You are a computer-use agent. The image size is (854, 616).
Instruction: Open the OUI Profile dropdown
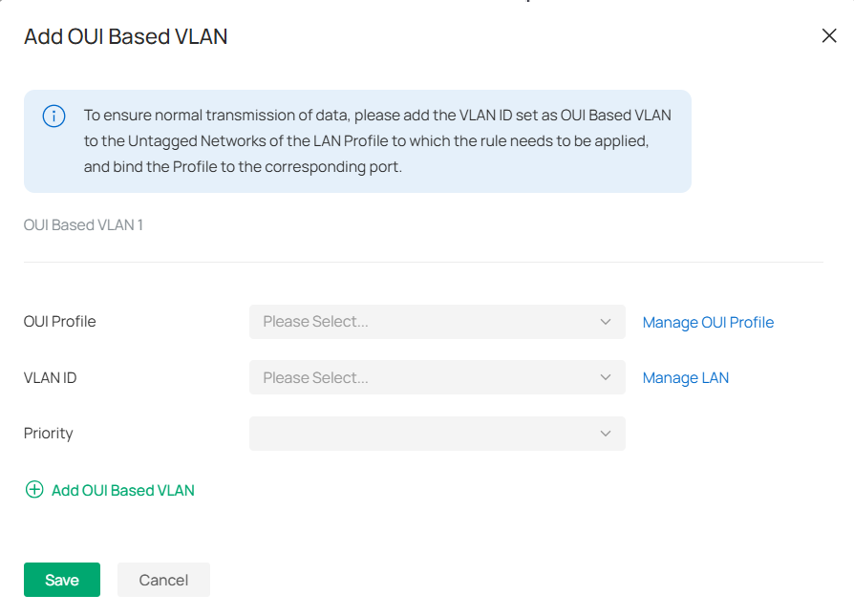coord(437,322)
